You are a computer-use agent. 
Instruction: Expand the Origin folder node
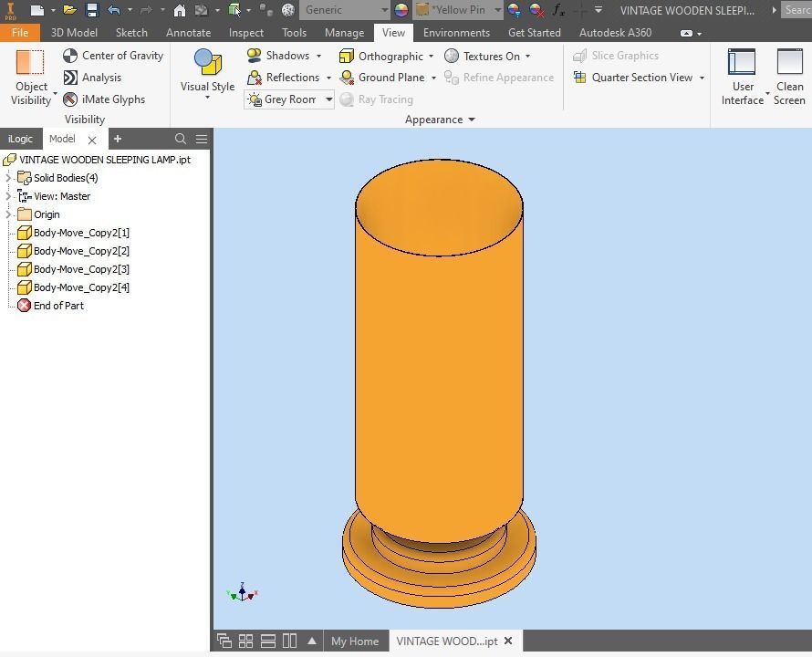pos(8,214)
